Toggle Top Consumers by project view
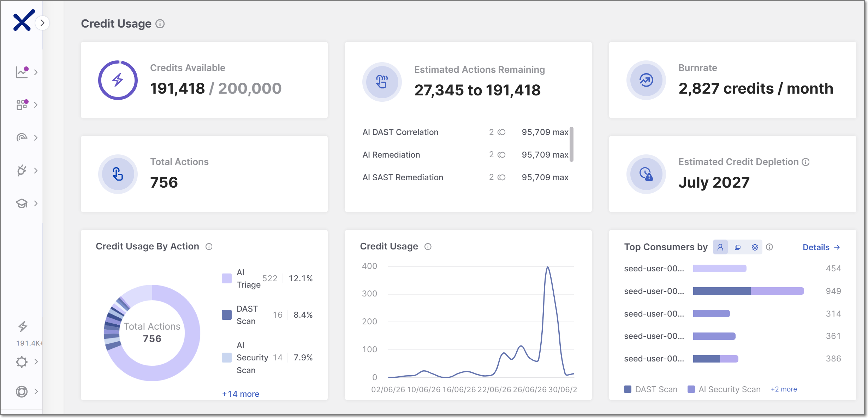This screenshot has height=418, width=868. click(738, 247)
